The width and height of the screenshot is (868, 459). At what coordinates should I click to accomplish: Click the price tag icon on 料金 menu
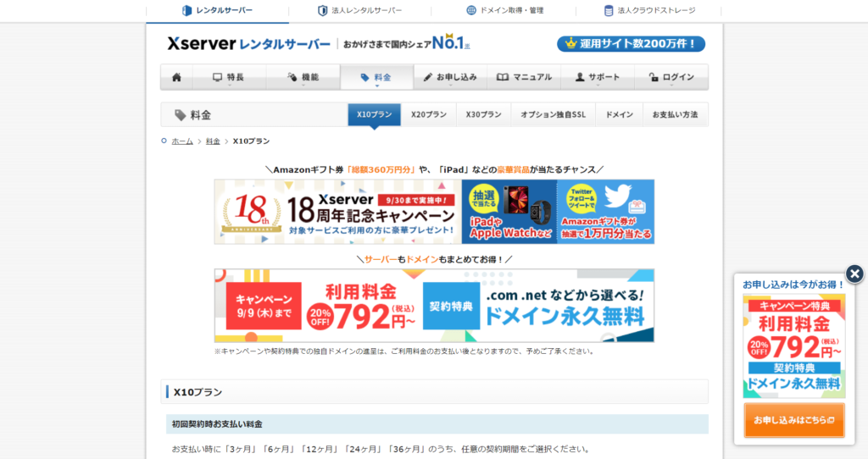tap(364, 77)
